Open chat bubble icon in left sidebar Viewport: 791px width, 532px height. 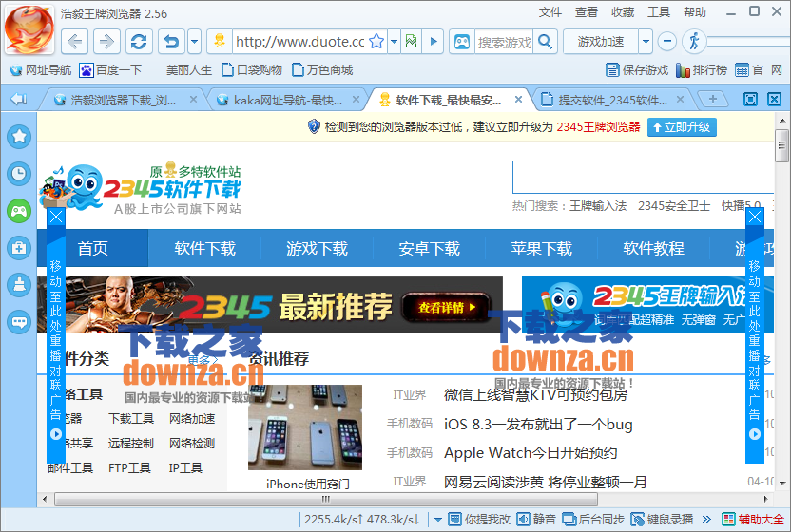tap(19, 322)
